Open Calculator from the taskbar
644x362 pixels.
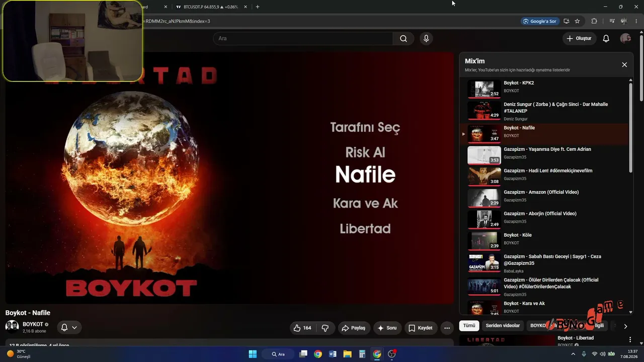pyautogui.click(x=362, y=354)
